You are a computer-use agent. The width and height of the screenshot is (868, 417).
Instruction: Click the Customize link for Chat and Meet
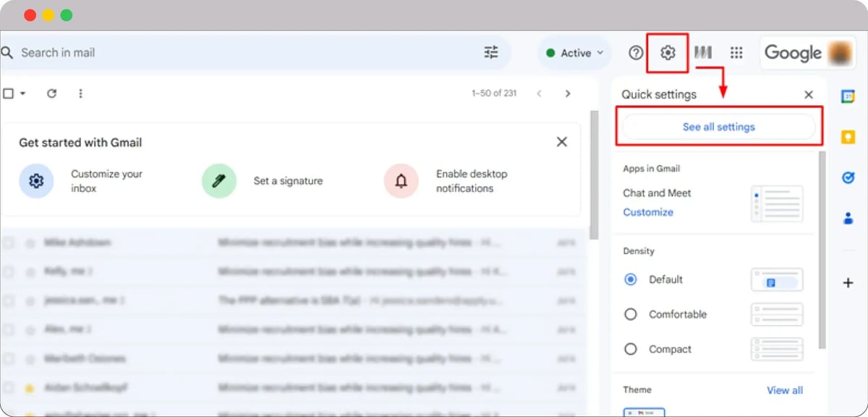tap(648, 212)
